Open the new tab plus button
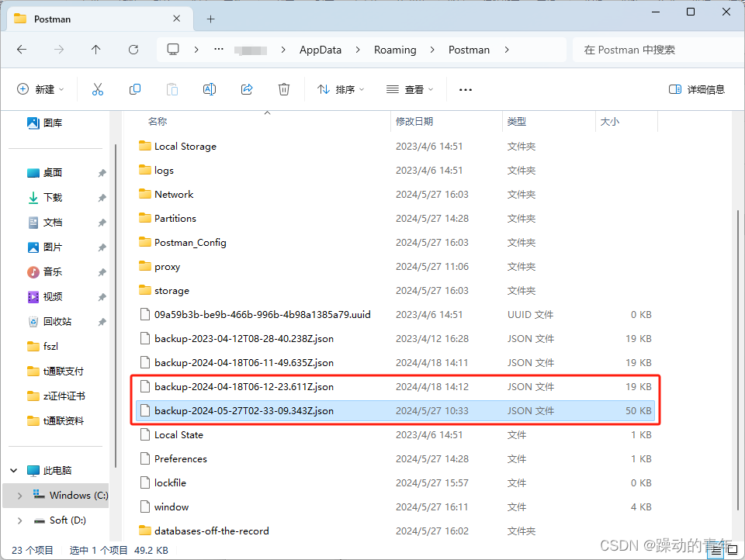Image resolution: width=745 pixels, height=560 pixels. (211, 19)
